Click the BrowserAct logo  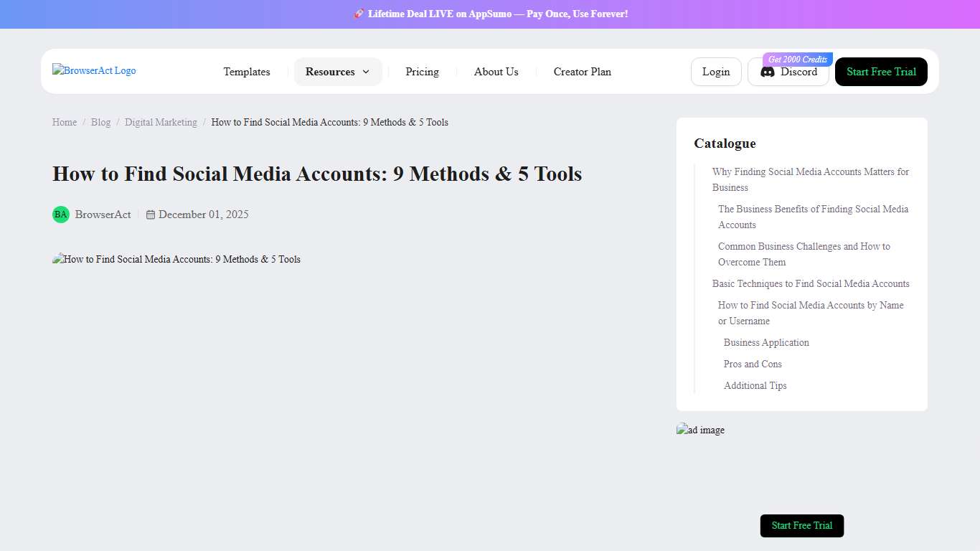point(93,70)
